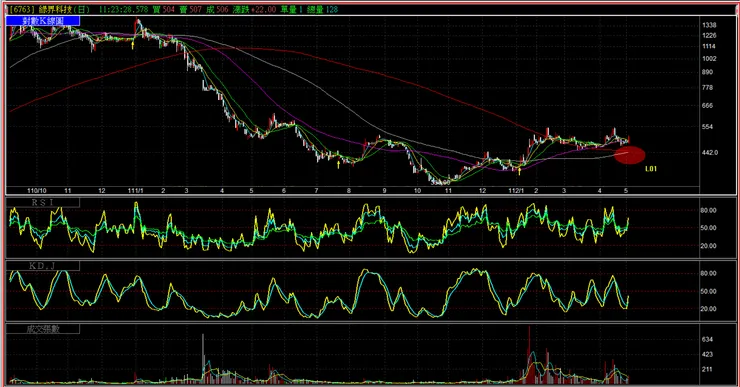The height and width of the screenshot is (387, 740).
Task: Click the 漲跌 +22.00 change value
Action: click(x=254, y=9)
